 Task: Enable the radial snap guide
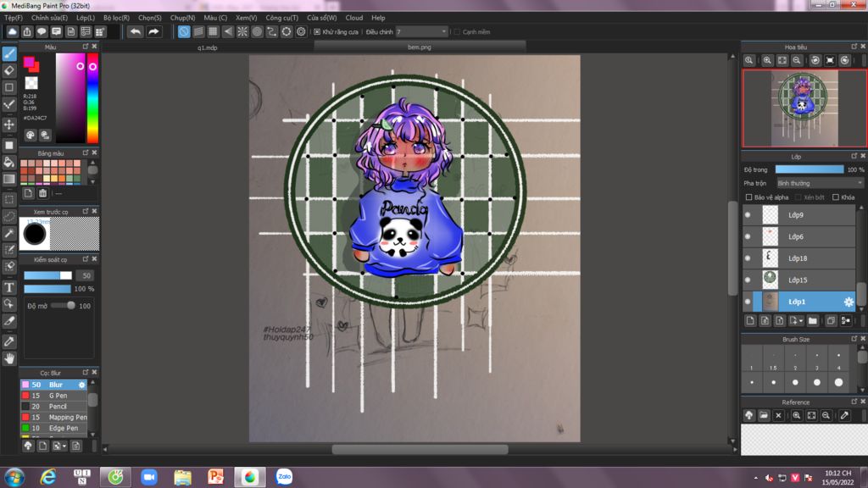tap(242, 31)
